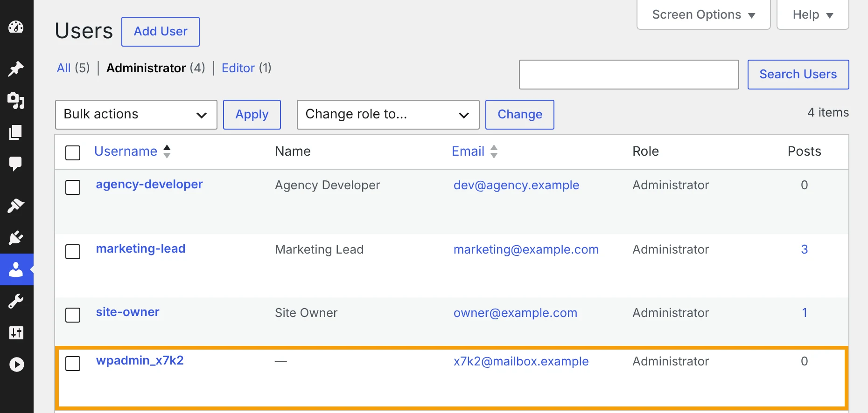868x413 pixels.
Task: Expand the Screen Options panel
Action: tap(704, 14)
